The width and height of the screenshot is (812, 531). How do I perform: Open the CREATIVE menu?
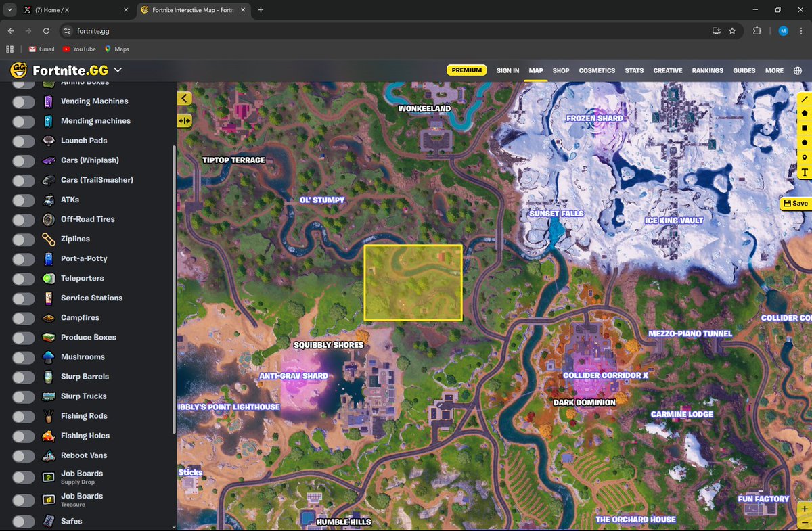click(668, 70)
